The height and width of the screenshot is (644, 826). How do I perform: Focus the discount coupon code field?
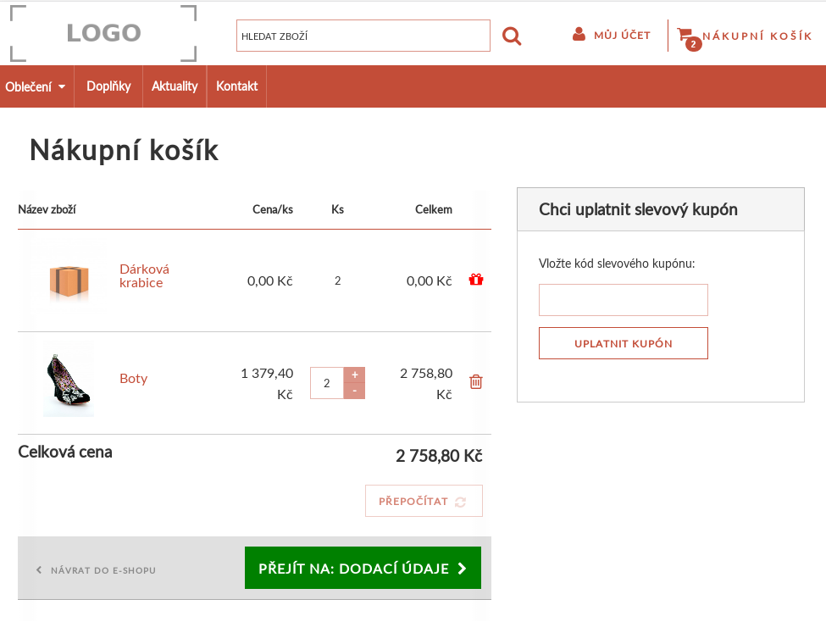click(x=623, y=300)
